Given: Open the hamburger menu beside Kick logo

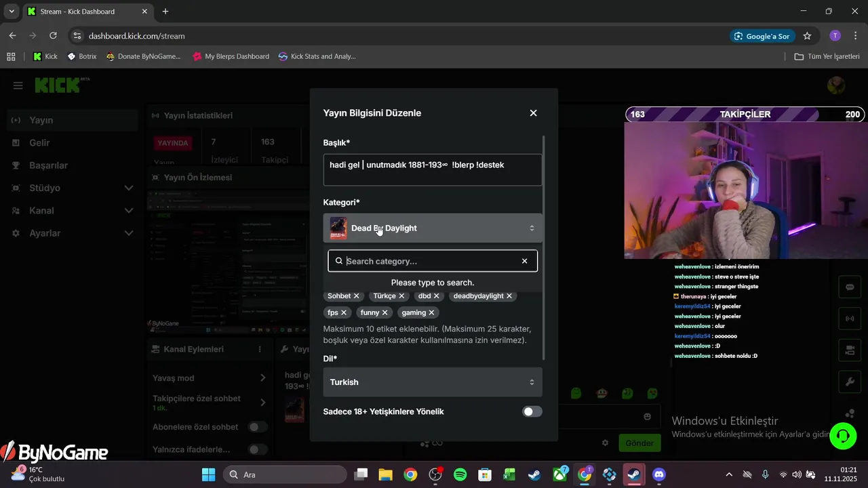Looking at the screenshot, I should coord(18,85).
